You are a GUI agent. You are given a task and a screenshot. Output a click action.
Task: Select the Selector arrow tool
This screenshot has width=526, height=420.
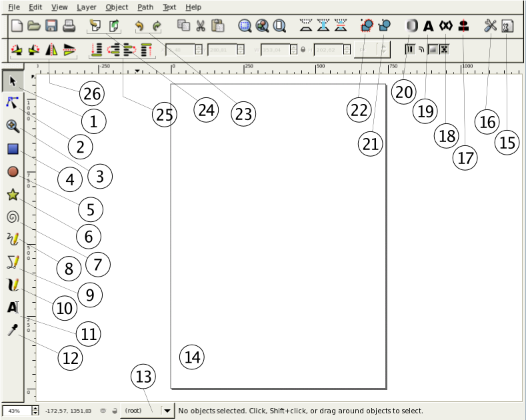(12, 81)
